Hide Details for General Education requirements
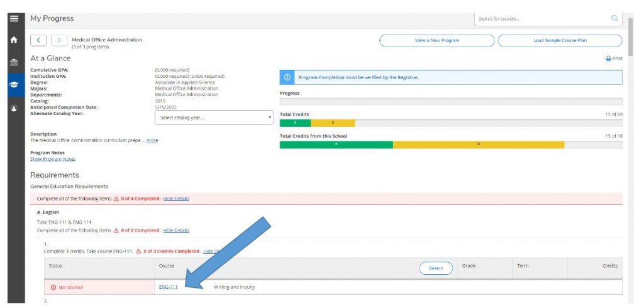This screenshot has width=644, height=308. tap(176, 199)
